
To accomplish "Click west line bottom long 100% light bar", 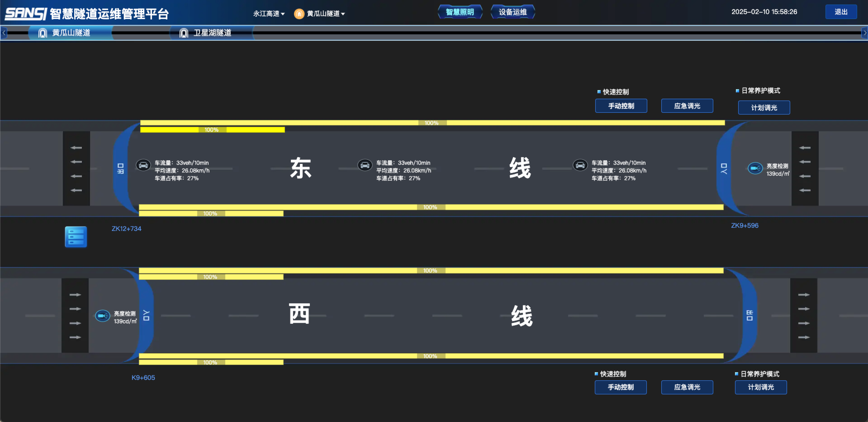I will click(x=431, y=356).
